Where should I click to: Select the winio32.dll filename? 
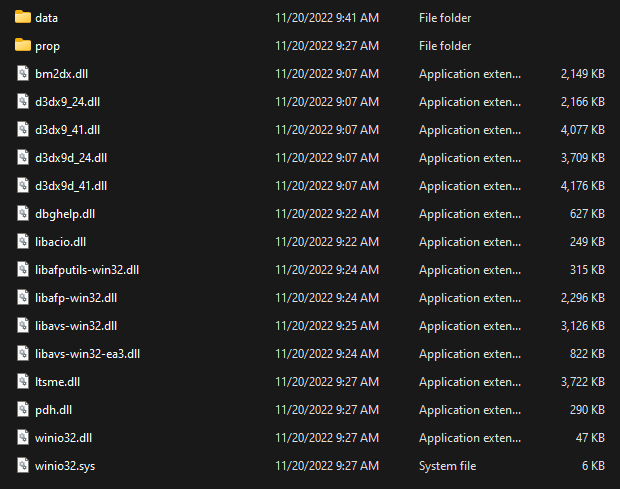(64, 438)
